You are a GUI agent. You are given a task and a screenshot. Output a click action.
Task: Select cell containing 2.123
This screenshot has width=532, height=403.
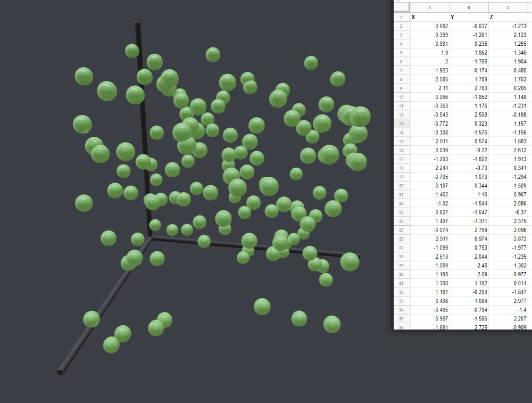[508, 35]
